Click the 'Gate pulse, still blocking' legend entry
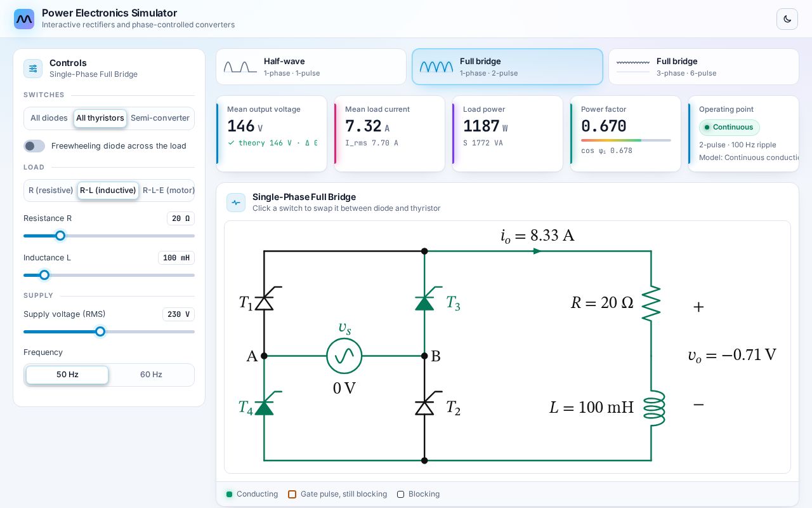Screen dimensions: 812x508 pos(337,494)
